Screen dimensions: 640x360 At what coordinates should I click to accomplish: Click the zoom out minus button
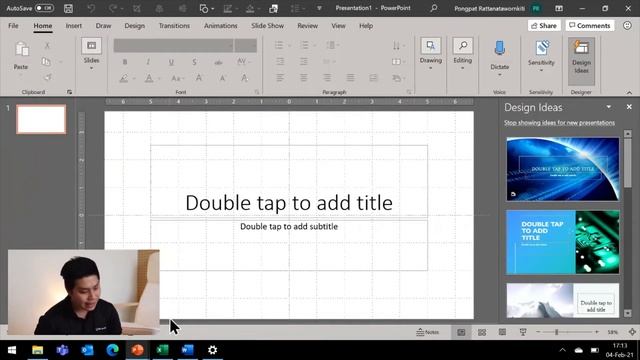pos(538,332)
